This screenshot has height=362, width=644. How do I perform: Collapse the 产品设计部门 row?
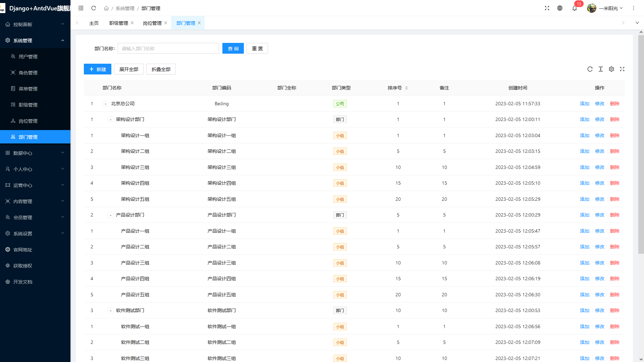click(110, 215)
